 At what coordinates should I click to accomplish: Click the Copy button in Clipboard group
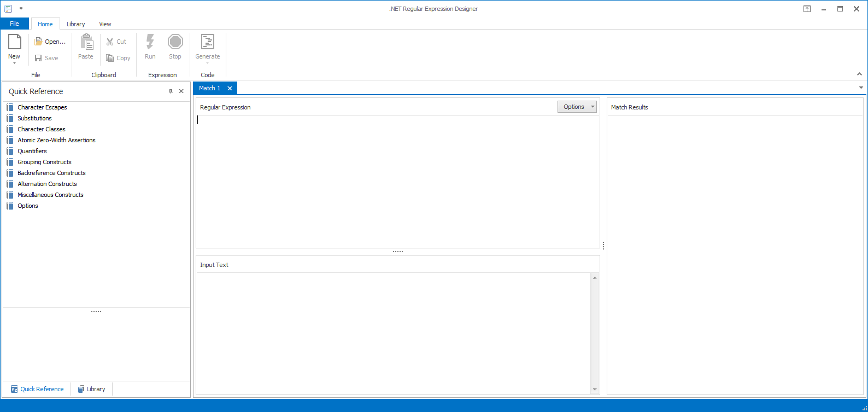coord(118,58)
